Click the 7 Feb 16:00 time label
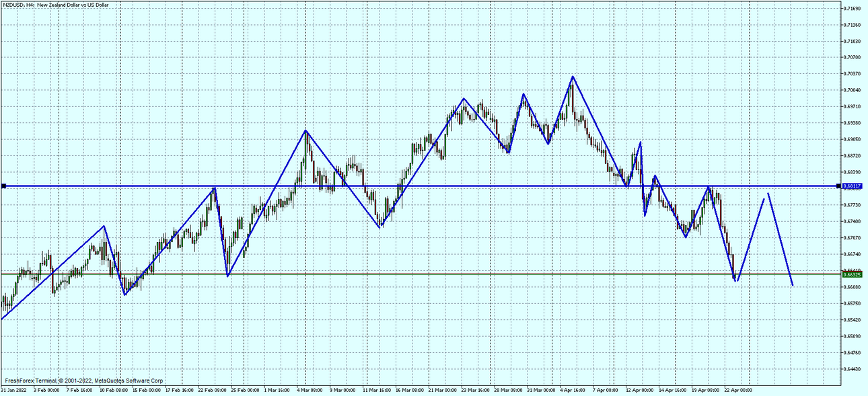Screen dimensions: 868x396 79,390
